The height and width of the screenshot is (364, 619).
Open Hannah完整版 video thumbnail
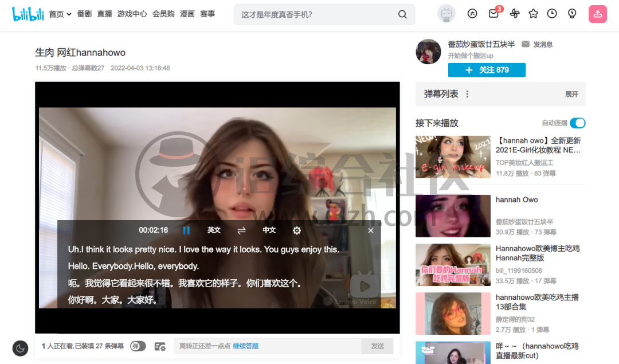[x=453, y=264]
